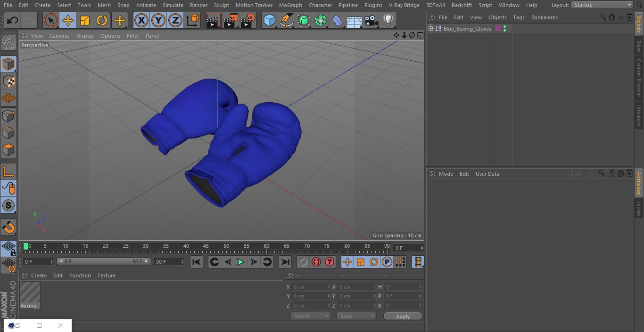Toggle coordinate system icon
Image resolution: width=644 pixels, height=332 pixels.
pos(193,20)
